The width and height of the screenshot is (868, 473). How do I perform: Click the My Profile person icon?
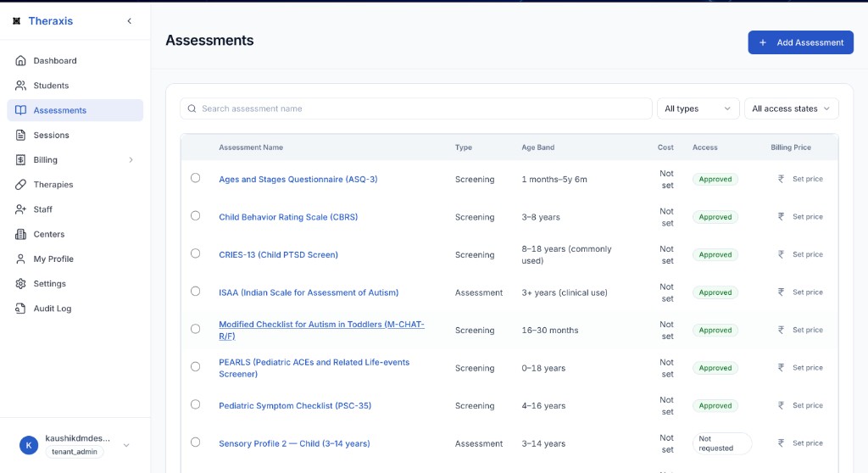[x=20, y=259]
